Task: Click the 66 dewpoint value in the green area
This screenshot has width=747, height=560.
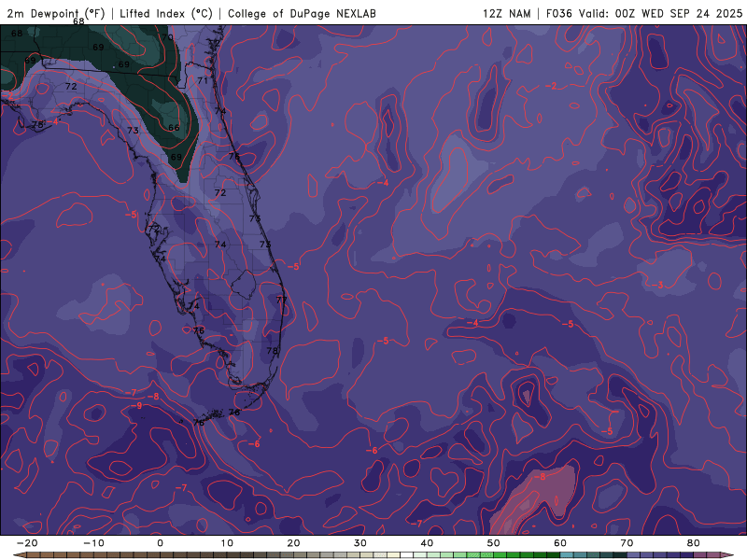Action: tap(174, 128)
